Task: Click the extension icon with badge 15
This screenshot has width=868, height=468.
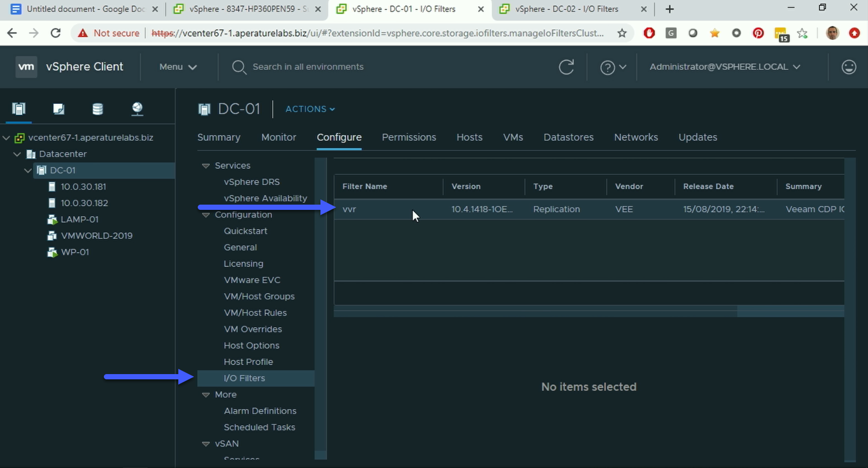Action: click(x=781, y=34)
